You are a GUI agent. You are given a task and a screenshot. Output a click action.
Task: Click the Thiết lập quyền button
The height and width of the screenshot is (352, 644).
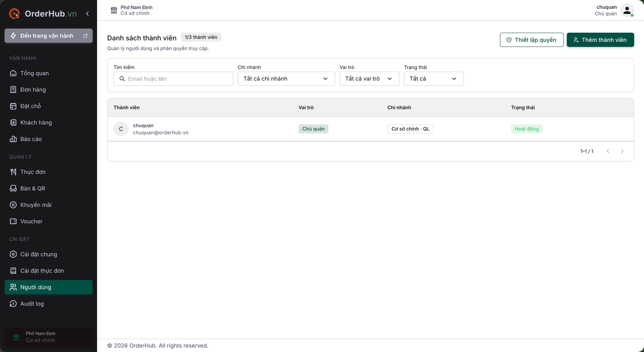click(532, 40)
